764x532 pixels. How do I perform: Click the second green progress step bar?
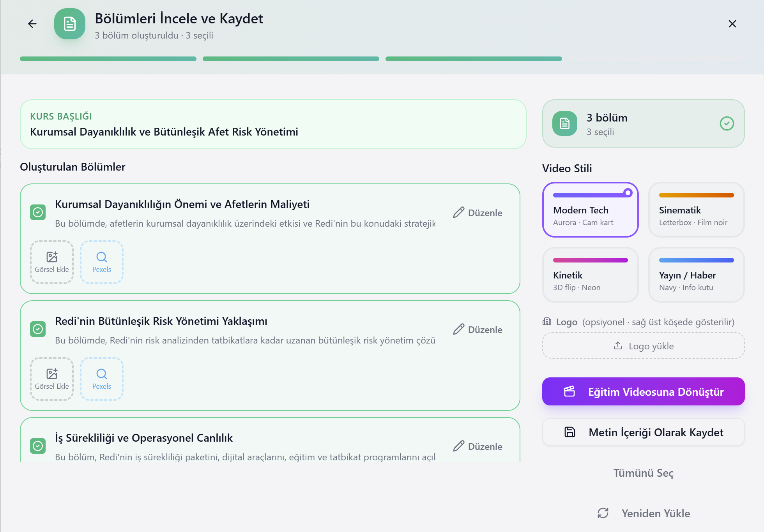coord(291,59)
